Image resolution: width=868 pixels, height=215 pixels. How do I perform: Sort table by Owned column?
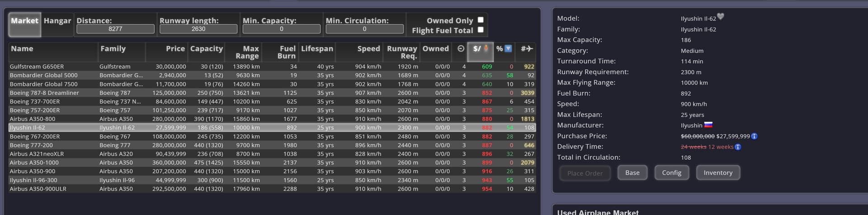(x=436, y=52)
